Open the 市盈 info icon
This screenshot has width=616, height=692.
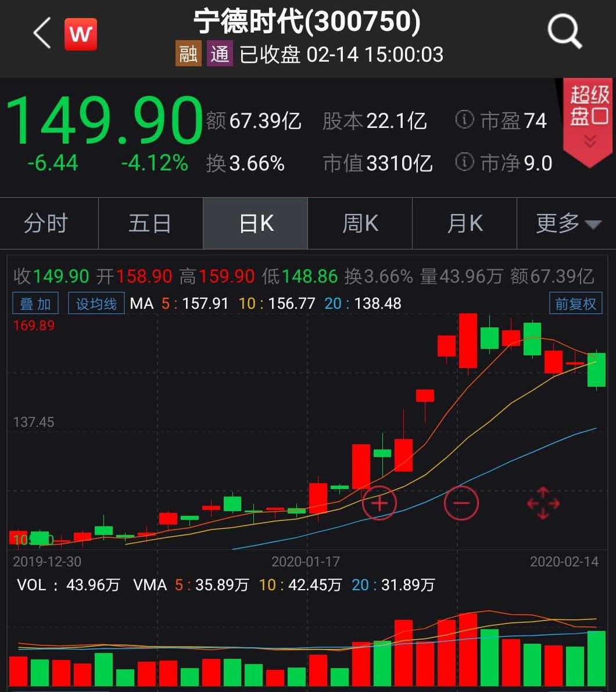(x=464, y=120)
